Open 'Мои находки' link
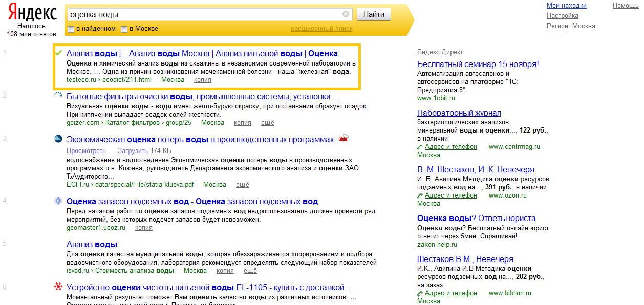Screen dimensions: 644x305 point(566,6)
